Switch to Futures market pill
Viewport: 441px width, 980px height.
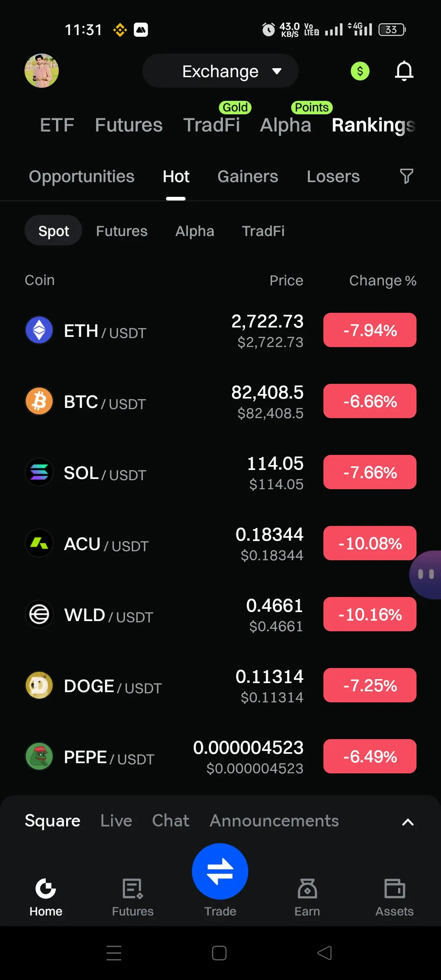pos(122,231)
